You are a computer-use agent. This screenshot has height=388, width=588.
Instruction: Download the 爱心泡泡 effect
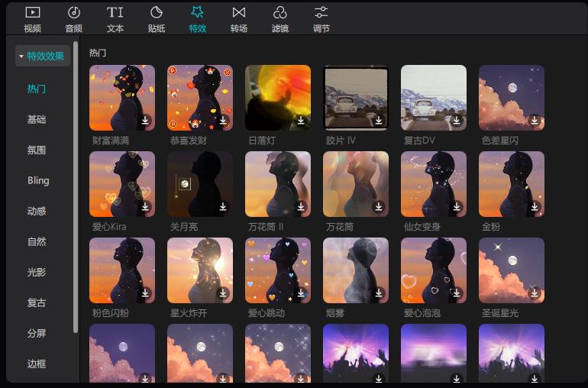pos(457,293)
